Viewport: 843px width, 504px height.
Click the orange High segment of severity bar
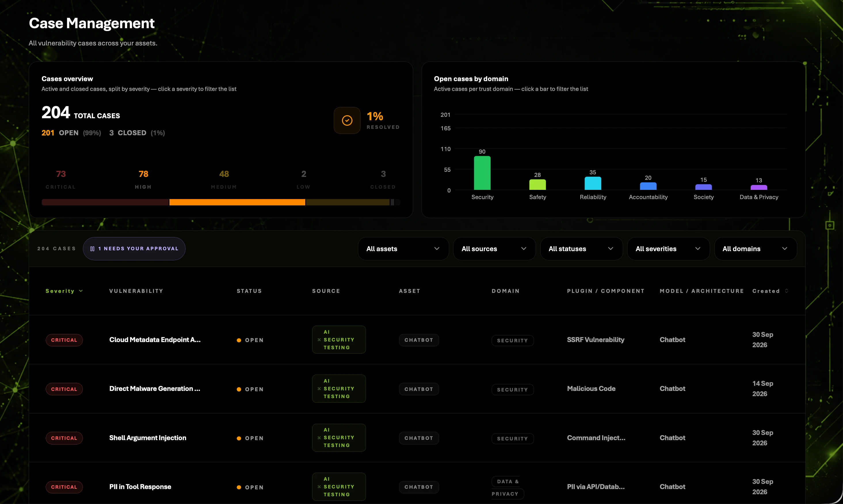[237, 203]
